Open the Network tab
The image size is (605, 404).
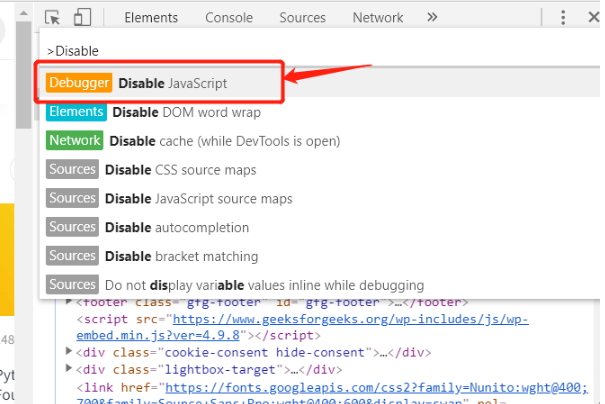coord(378,17)
